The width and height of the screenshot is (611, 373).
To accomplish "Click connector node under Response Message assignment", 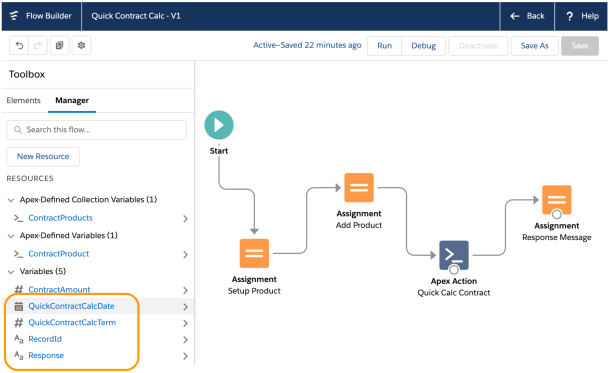I will pyautogui.click(x=557, y=214).
